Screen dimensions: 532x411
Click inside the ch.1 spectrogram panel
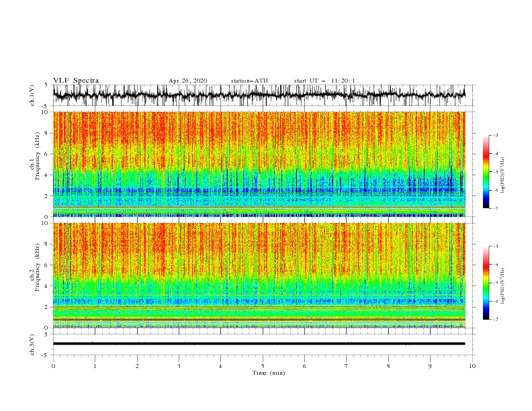pyautogui.click(x=259, y=164)
